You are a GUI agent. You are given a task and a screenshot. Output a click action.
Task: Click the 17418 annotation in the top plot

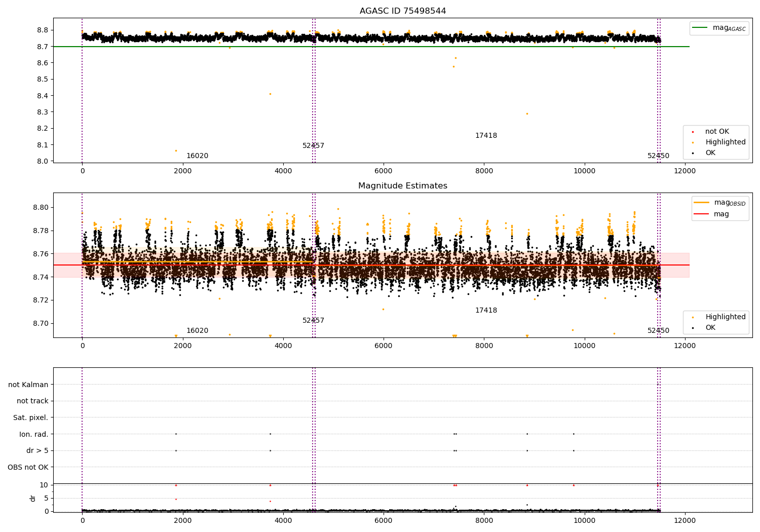(x=486, y=136)
